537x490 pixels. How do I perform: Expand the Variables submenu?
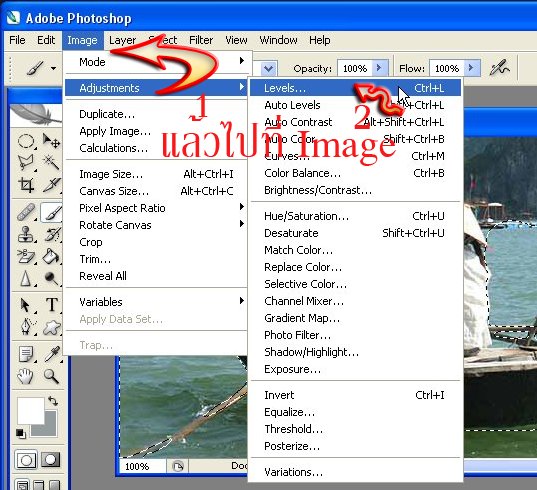156,302
